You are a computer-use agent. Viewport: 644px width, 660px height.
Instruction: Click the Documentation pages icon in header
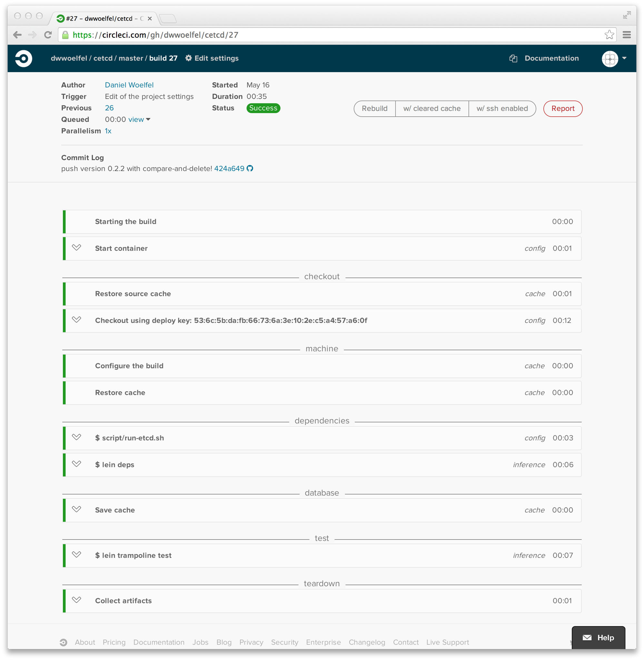513,58
